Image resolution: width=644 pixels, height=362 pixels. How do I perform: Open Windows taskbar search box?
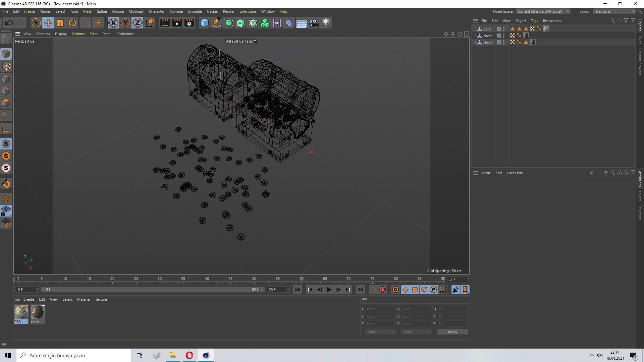[74, 355]
